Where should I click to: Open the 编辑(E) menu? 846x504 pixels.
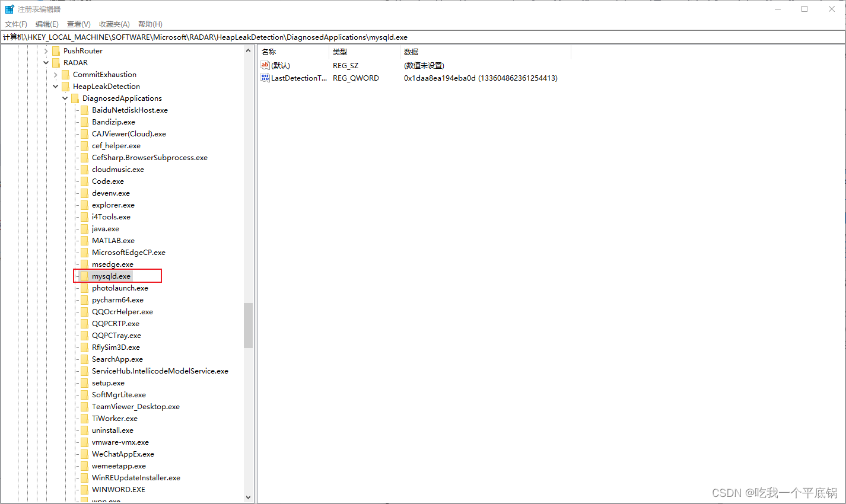[47, 24]
